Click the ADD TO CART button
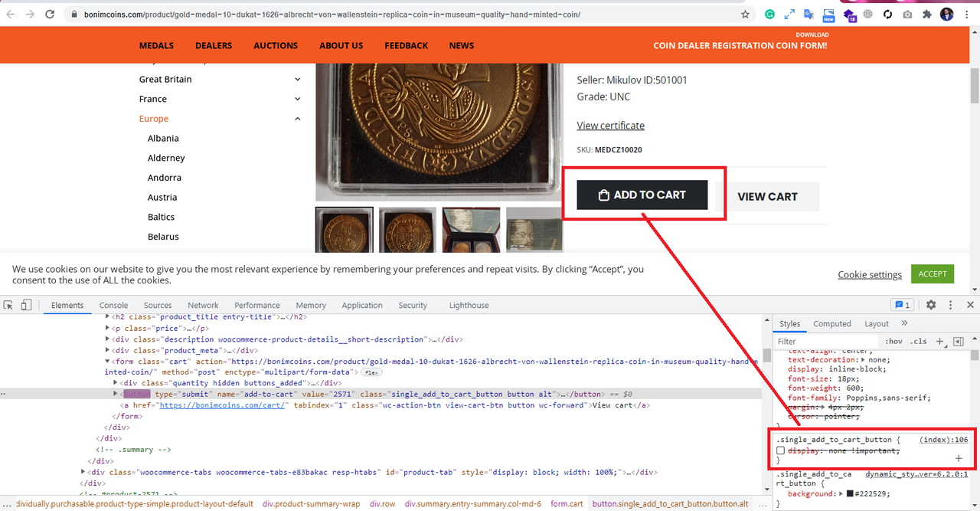Screen dimensions: 980x511 click(x=642, y=195)
